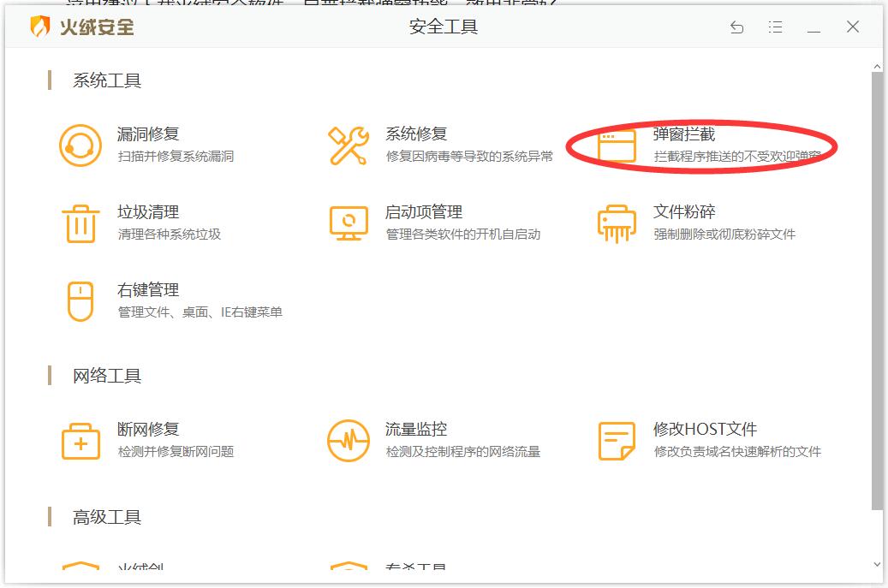Go back using the title bar arrow

[736, 27]
